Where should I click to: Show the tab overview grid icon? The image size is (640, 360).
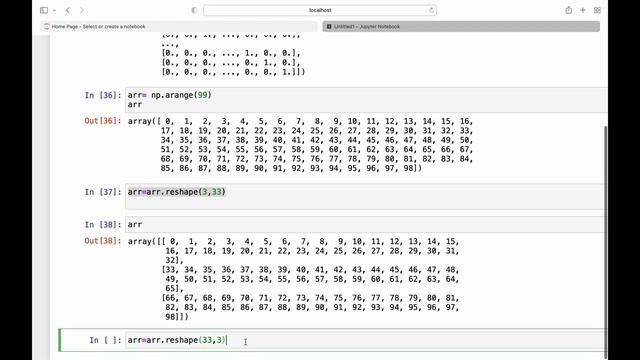[x=597, y=10]
